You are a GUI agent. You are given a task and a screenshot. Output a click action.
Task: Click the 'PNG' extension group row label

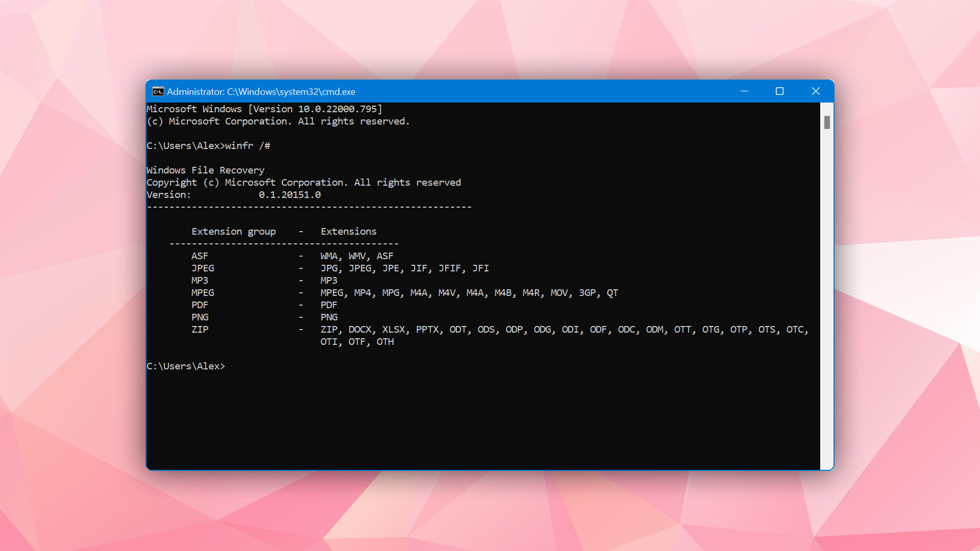pos(200,317)
